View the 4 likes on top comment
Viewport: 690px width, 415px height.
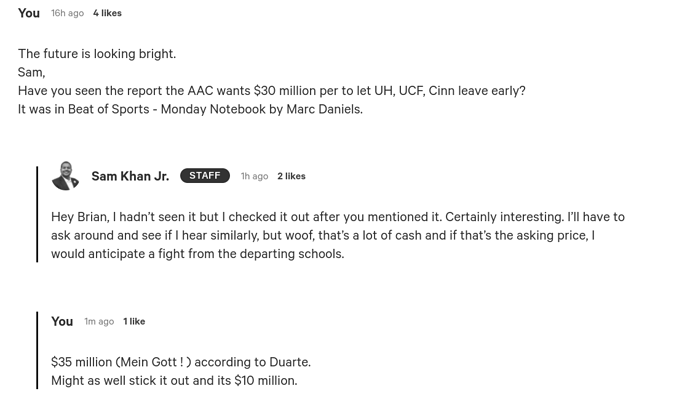[107, 13]
